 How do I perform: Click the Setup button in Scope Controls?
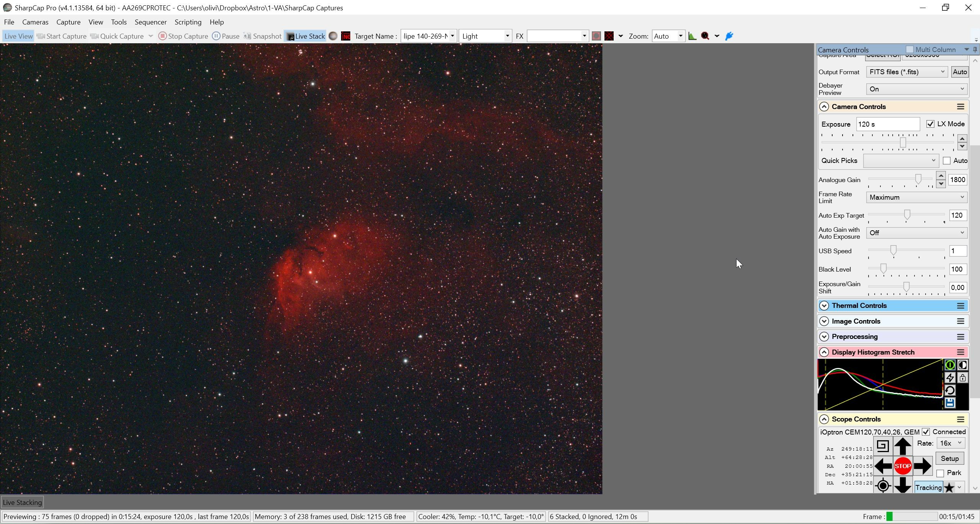coord(949,459)
